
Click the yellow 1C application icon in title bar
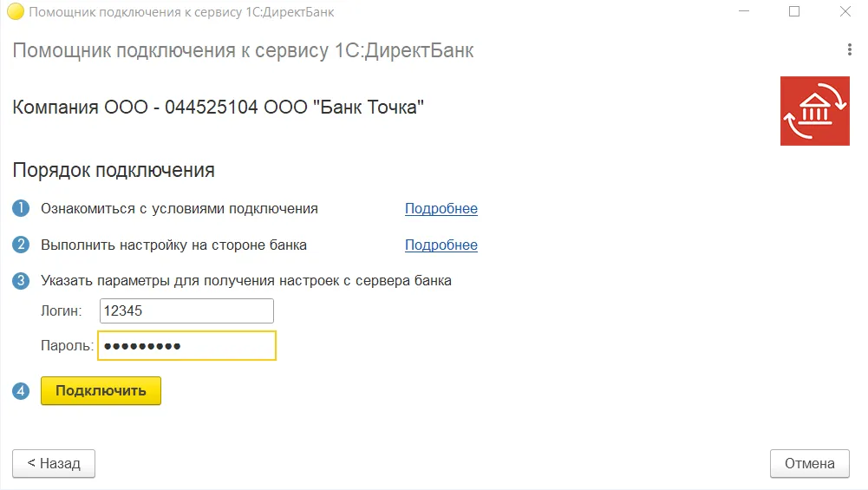pos(14,12)
